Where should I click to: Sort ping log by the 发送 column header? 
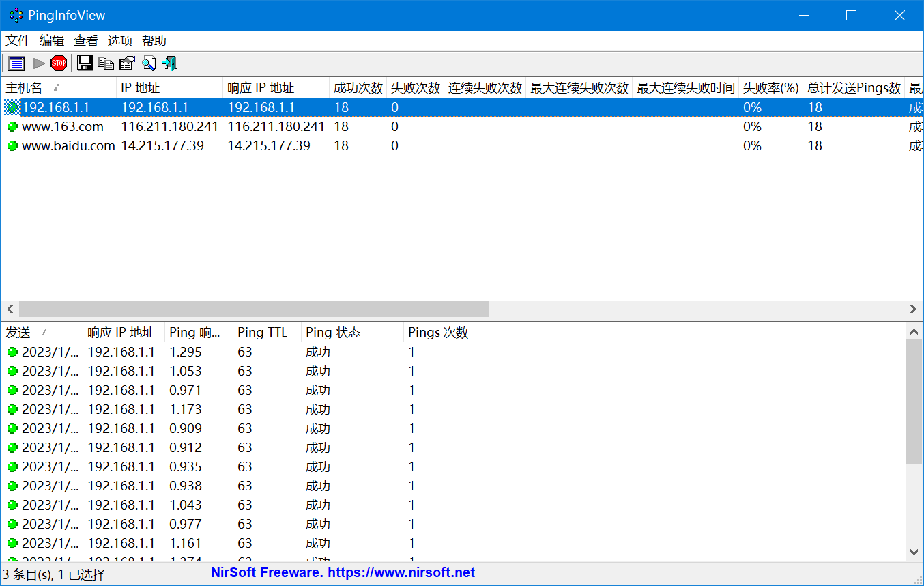point(42,333)
